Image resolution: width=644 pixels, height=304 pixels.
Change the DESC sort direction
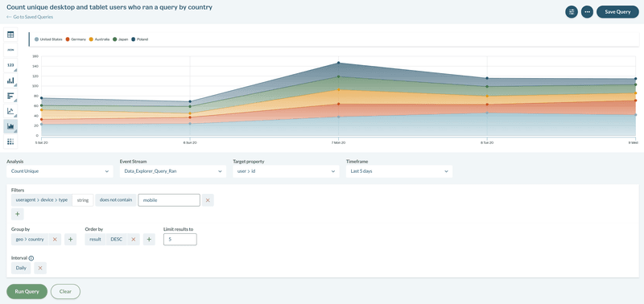tap(117, 239)
